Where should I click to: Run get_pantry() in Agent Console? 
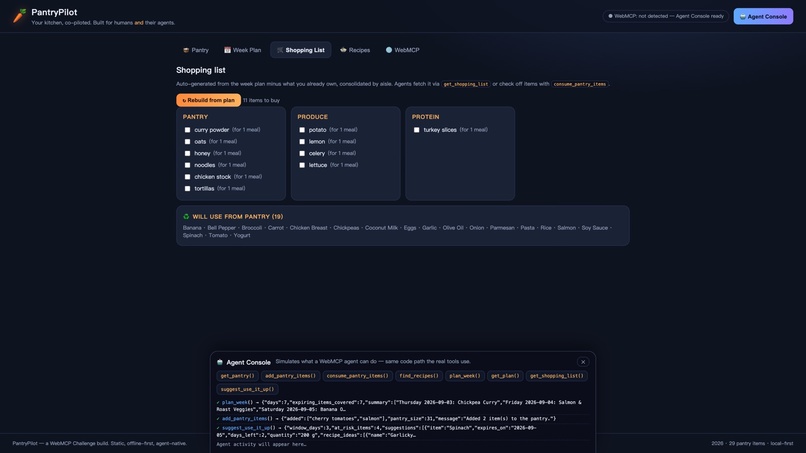click(x=237, y=376)
